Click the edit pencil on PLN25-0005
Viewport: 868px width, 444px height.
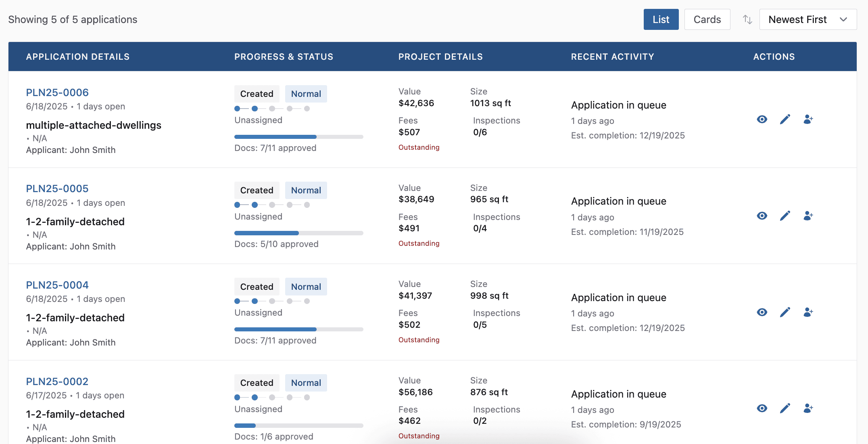click(x=785, y=216)
